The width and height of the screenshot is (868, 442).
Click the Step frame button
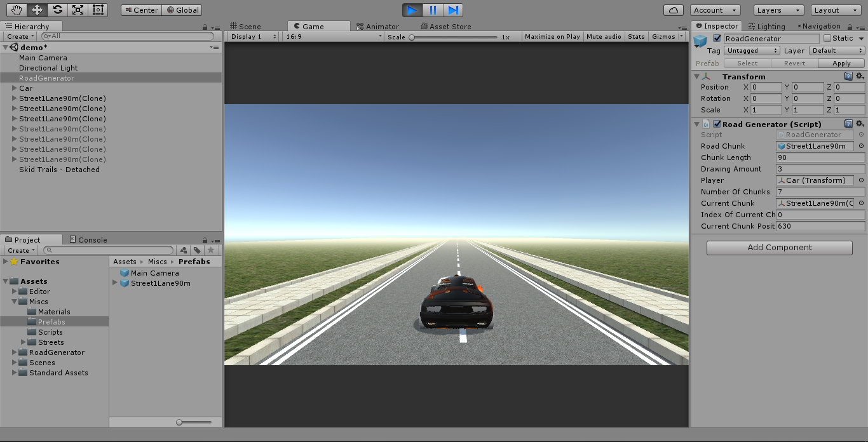453,10
